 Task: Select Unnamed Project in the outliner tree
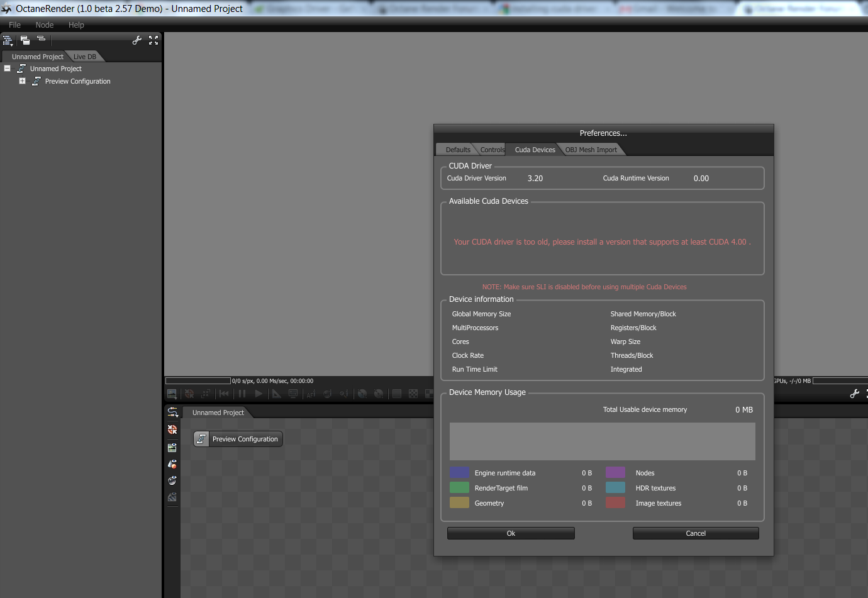(x=56, y=69)
